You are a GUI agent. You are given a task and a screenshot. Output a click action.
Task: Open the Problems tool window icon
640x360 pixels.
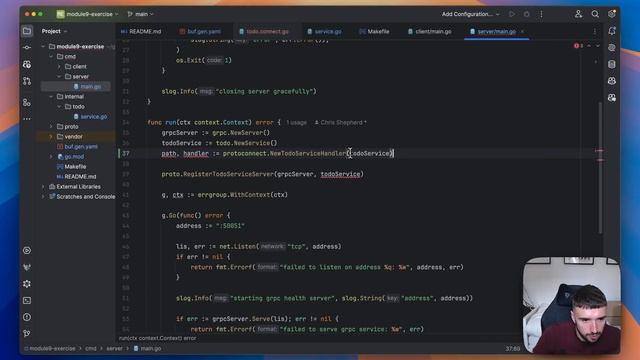[27, 317]
